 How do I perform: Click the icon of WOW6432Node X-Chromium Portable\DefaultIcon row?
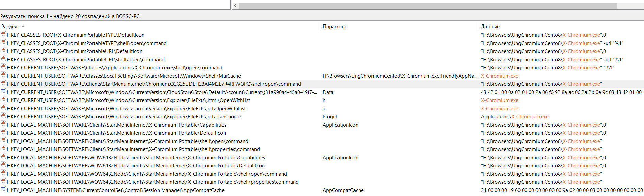pyautogui.click(x=3, y=164)
